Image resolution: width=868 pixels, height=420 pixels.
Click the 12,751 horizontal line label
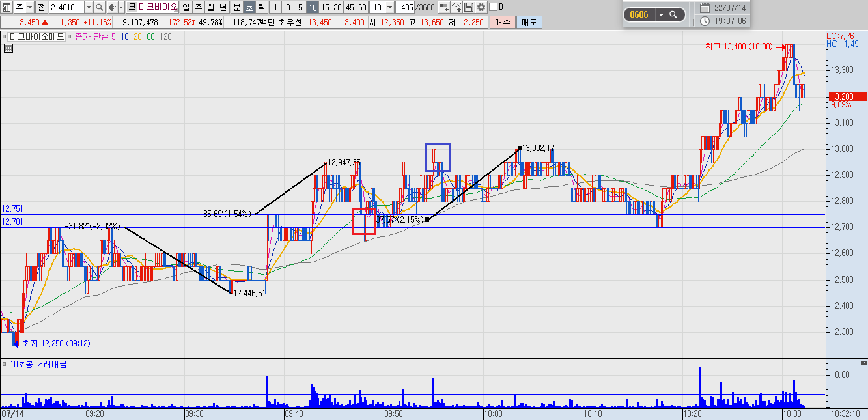coord(12,209)
